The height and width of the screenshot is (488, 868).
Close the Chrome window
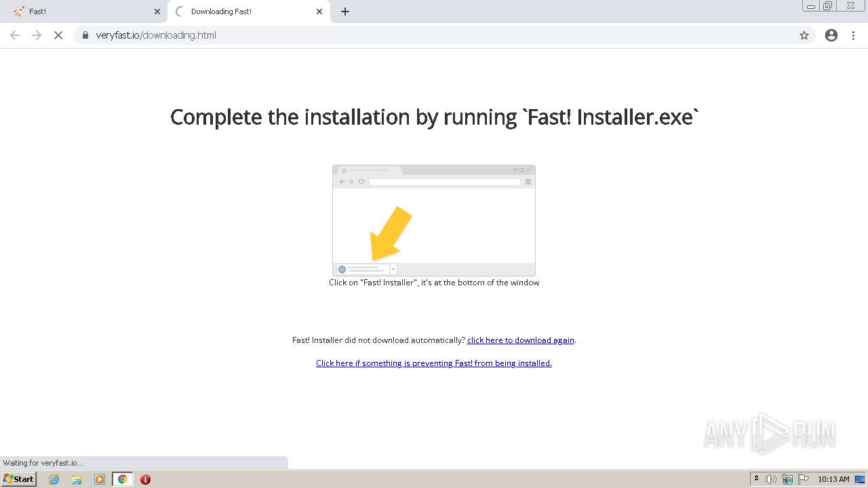850,6
